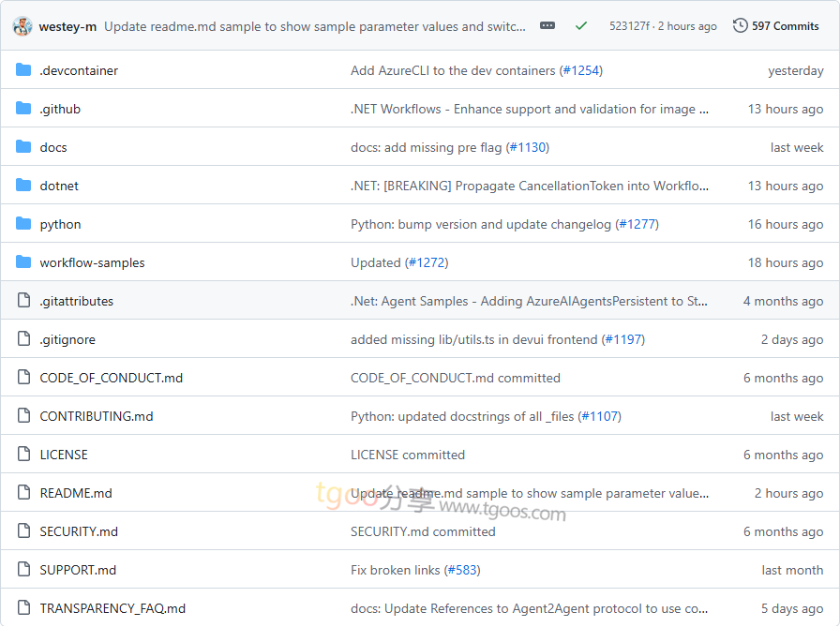Click the workflow-samples folder icon

[x=23, y=262]
